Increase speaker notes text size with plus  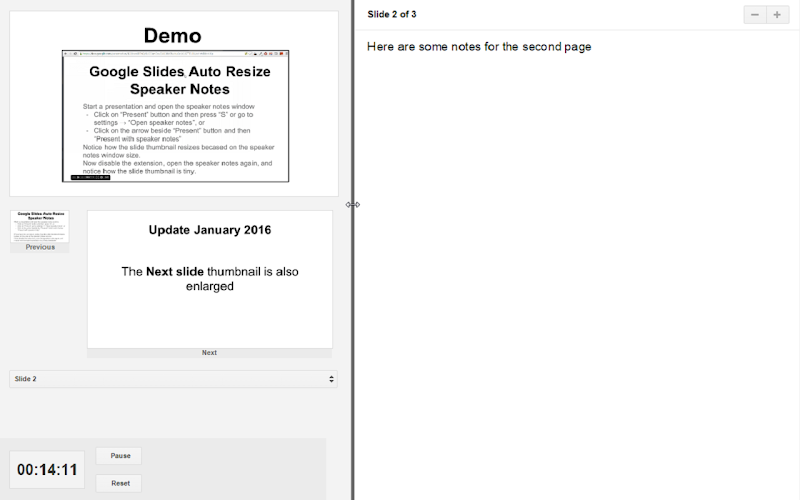(x=777, y=15)
